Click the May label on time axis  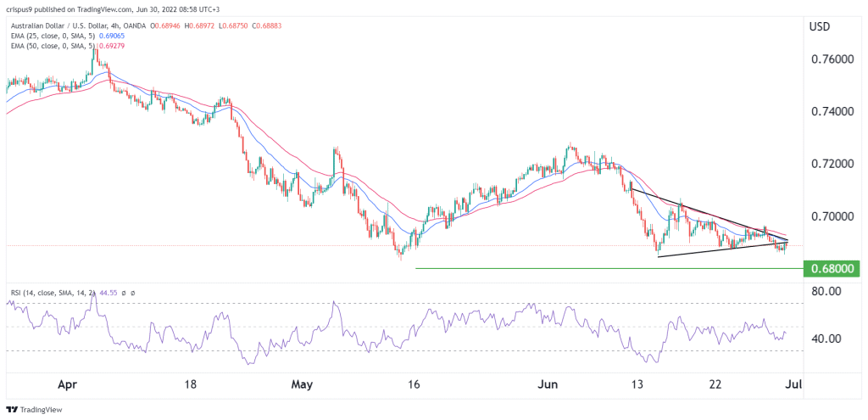tap(302, 384)
